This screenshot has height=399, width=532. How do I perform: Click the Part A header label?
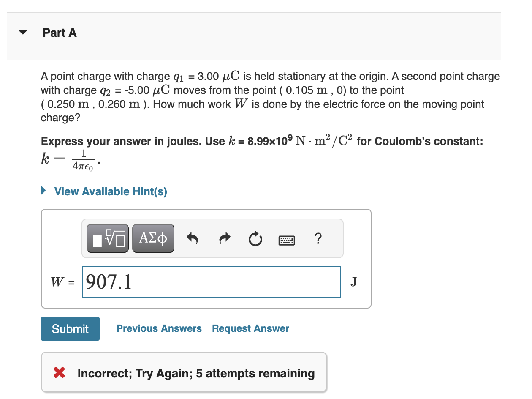pyautogui.click(x=60, y=33)
